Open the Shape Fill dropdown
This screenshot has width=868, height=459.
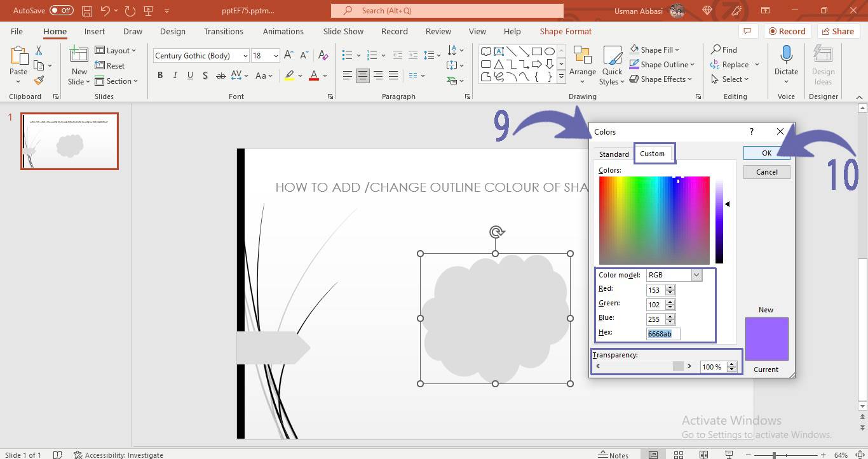click(654, 50)
